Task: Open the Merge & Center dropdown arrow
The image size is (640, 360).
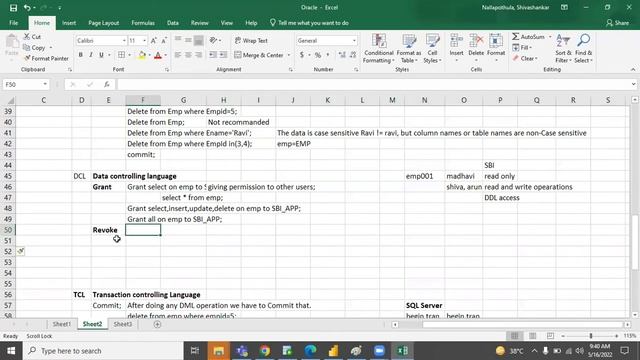Action: click(x=289, y=55)
